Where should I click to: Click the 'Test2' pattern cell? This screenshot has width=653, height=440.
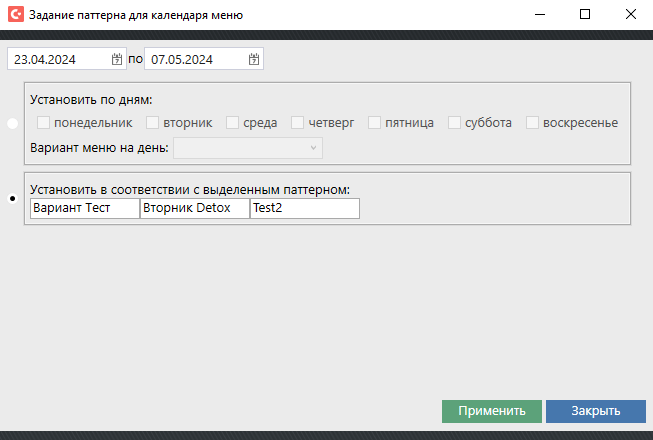pyautogui.click(x=304, y=208)
